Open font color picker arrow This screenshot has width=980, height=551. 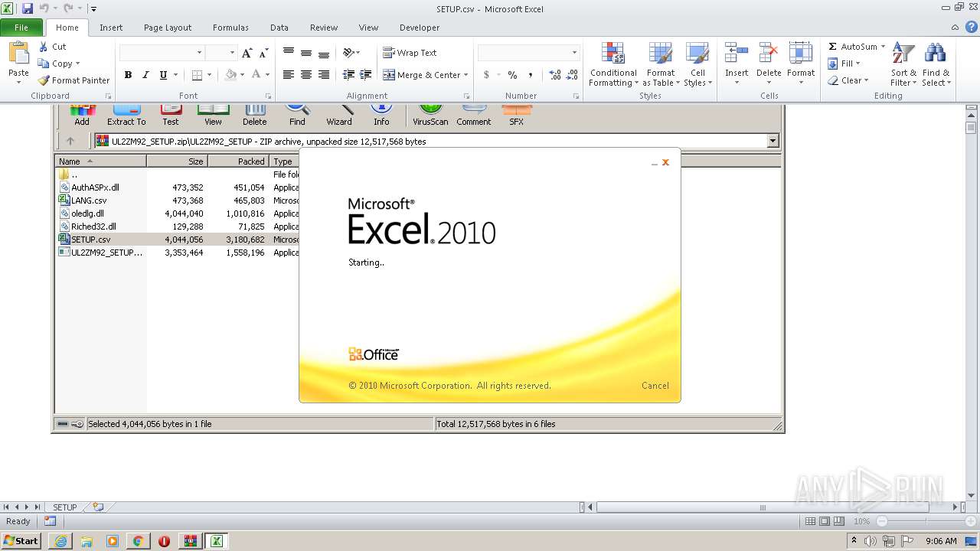(266, 75)
